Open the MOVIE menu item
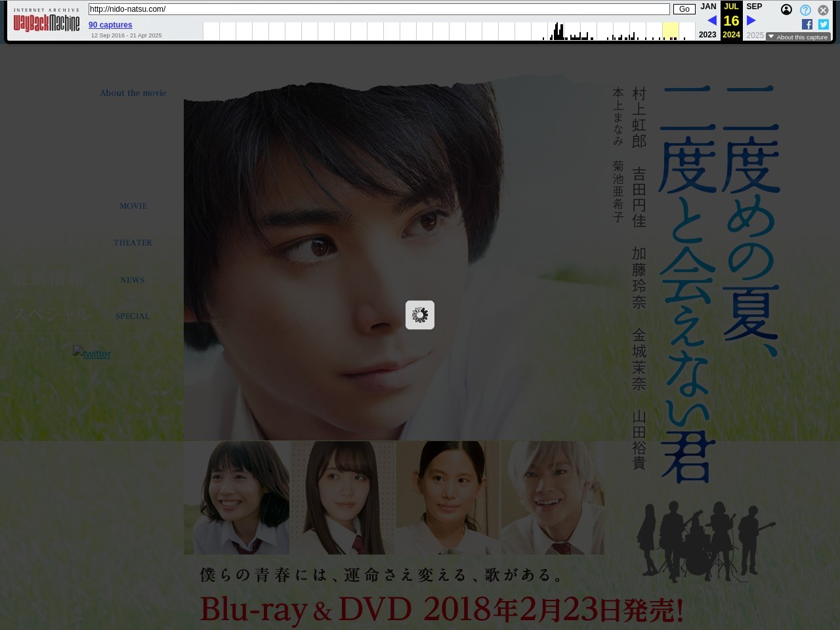 pos(133,206)
